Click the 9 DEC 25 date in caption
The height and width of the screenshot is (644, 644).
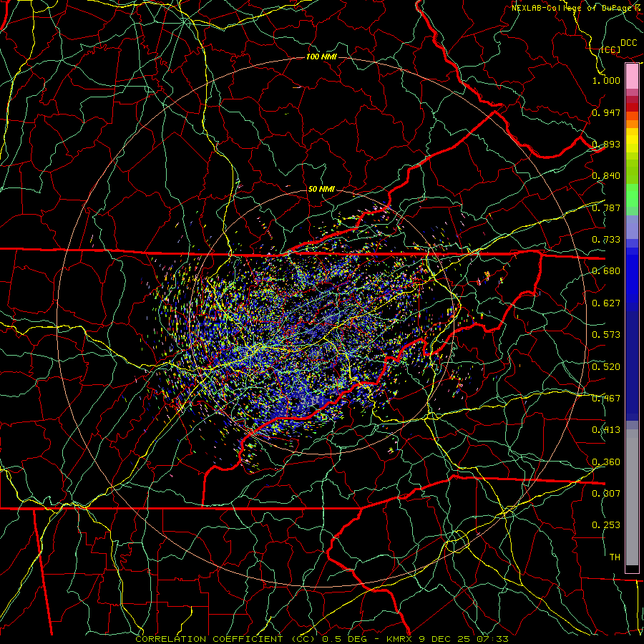click(444, 639)
